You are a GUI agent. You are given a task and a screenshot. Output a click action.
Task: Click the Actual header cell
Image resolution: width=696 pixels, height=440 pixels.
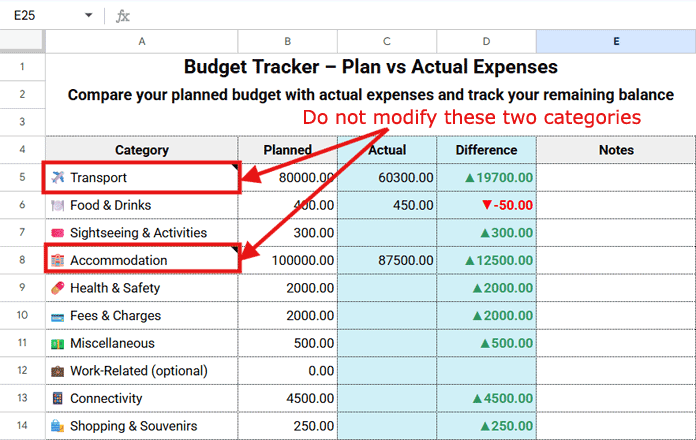(x=387, y=150)
